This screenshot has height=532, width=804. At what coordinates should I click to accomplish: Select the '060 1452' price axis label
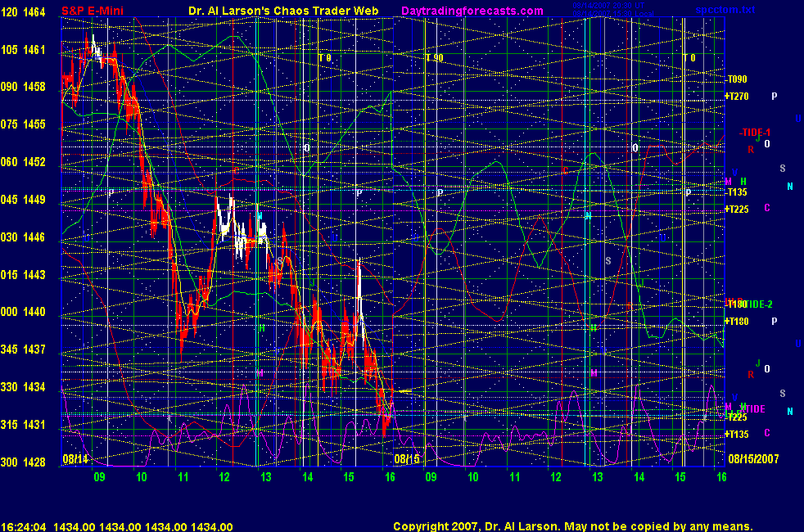[23, 162]
